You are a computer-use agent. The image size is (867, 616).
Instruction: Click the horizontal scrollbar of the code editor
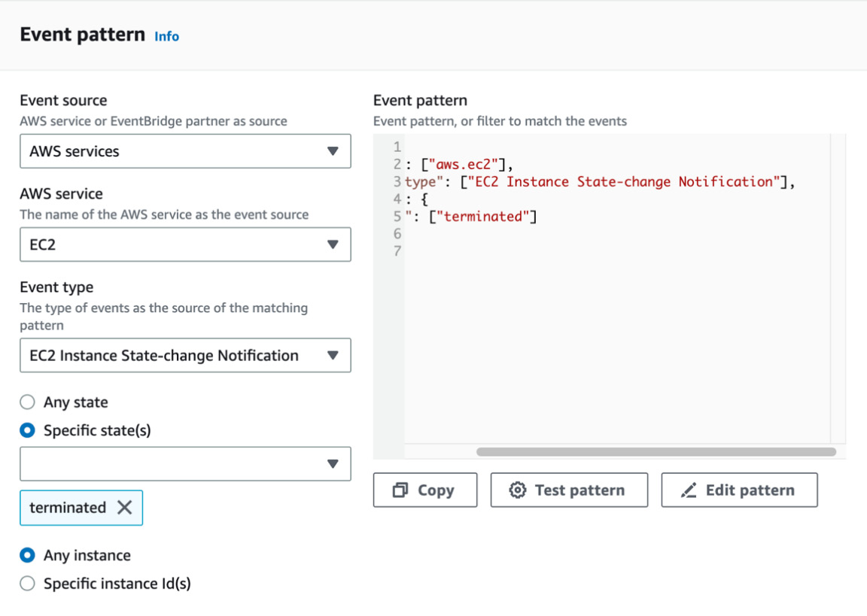click(656, 452)
